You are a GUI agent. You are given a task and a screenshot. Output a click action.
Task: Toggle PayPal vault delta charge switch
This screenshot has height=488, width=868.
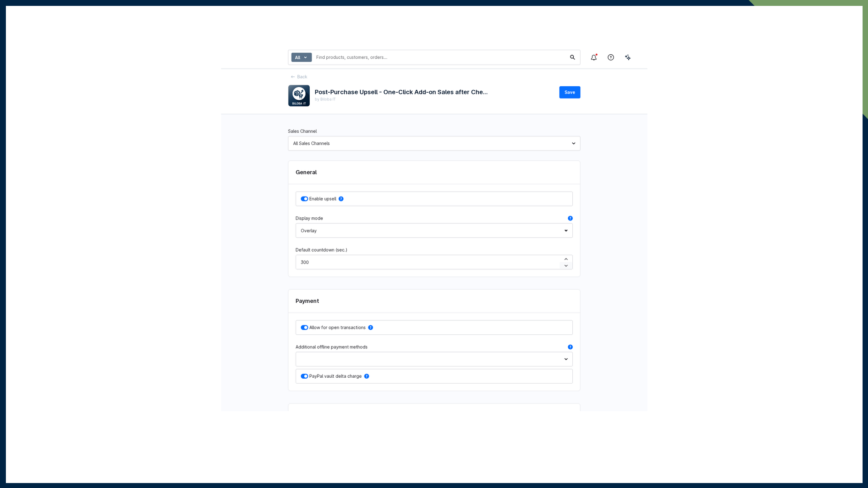[x=304, y=376]
